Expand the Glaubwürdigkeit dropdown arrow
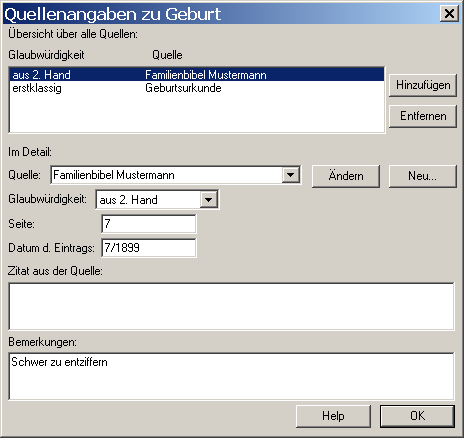This screenshot has width=464, height=438. tap(209, 200)
